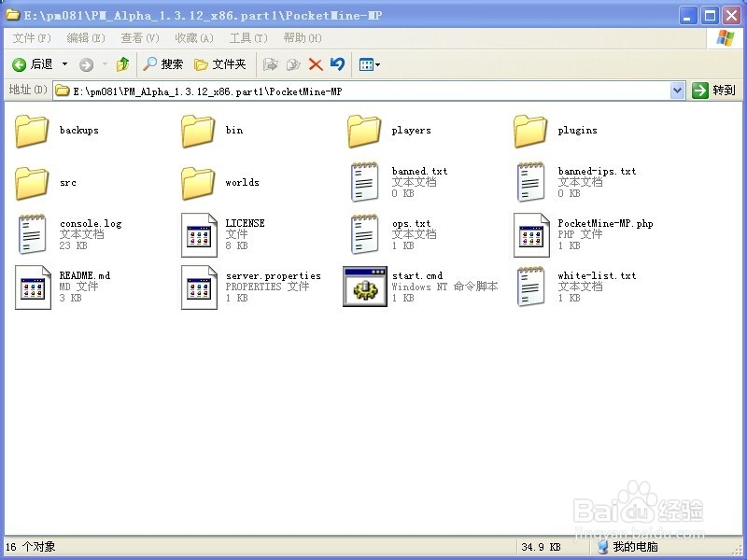Open the File (文件) menu

[x=32, y=38]
